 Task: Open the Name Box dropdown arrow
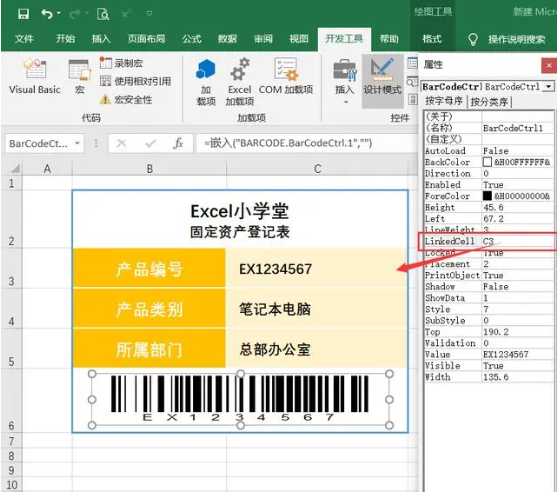[x=77, y=143]
